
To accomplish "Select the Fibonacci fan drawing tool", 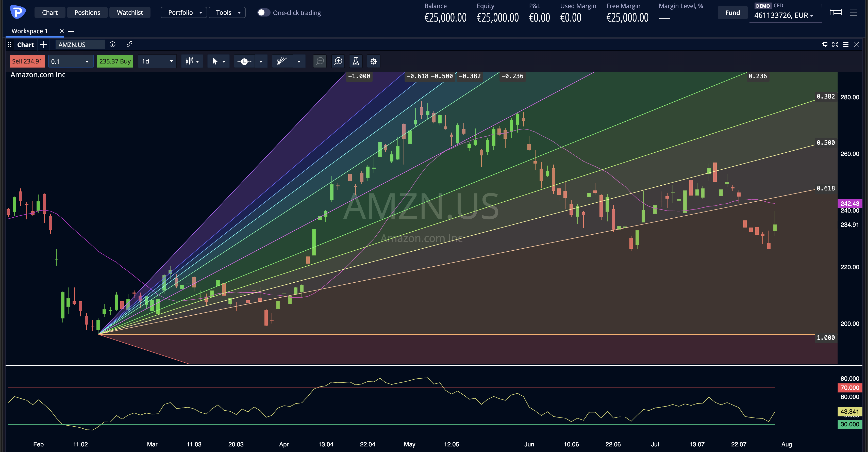I will coord(282,61).
